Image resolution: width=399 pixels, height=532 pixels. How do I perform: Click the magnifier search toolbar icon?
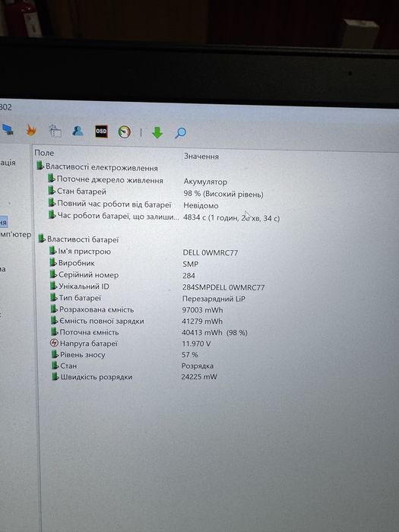180,133
